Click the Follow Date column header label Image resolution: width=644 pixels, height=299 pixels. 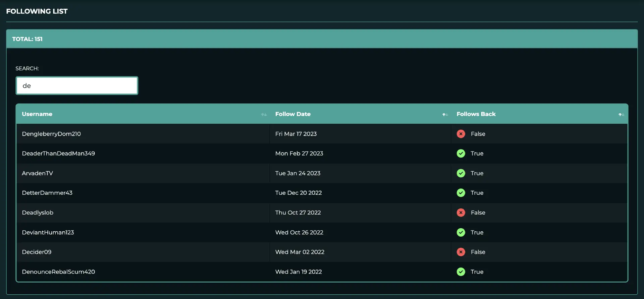point(293,114)
